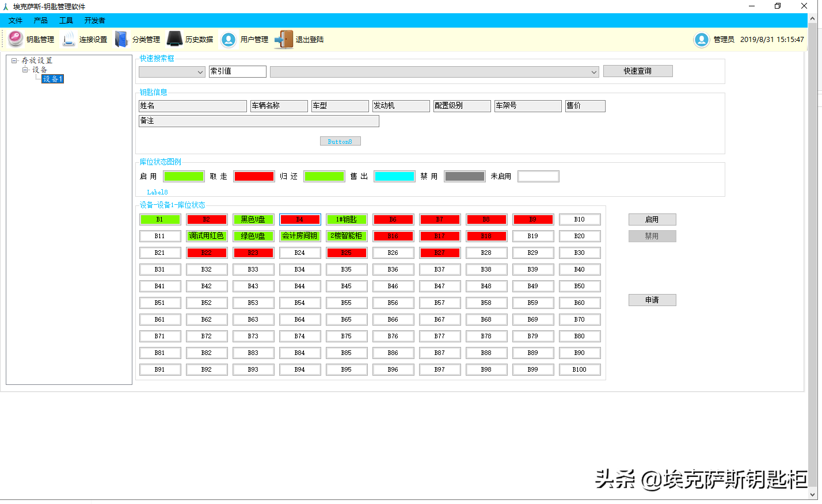The image size is (822, 504).
Task: Click the 售价 field
Action: [x=585, y=106]
